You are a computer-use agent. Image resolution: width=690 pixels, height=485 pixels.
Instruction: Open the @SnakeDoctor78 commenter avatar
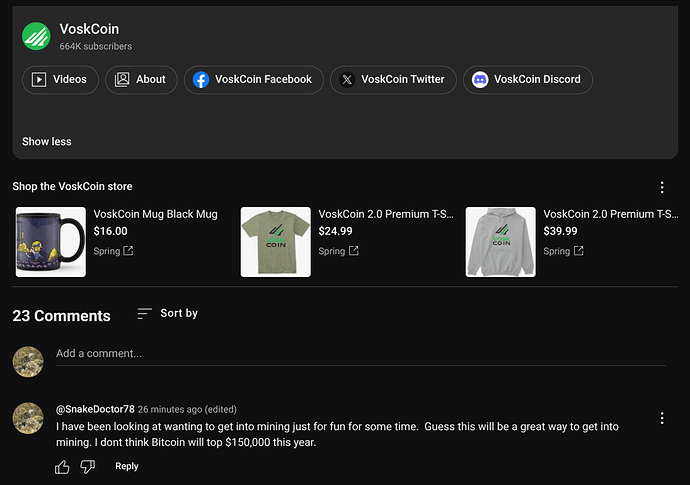(28, 418)
